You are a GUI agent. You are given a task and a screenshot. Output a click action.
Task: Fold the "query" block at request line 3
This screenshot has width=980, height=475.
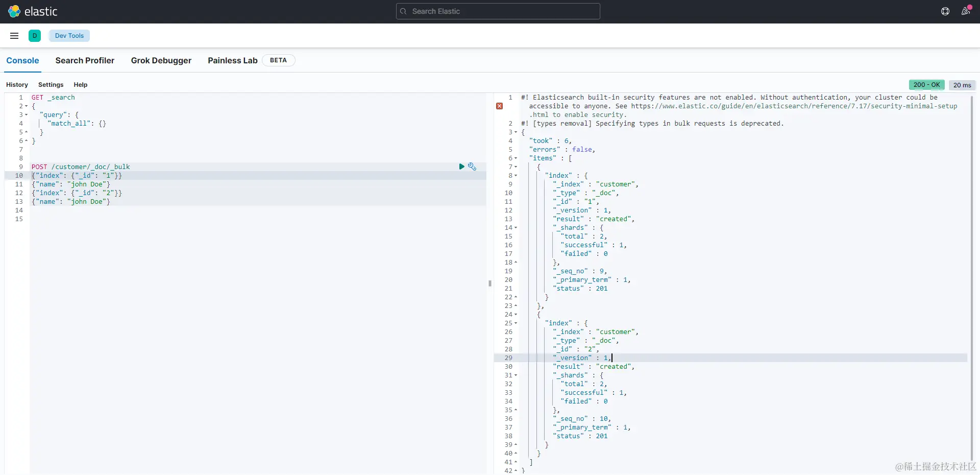[26, 115]
